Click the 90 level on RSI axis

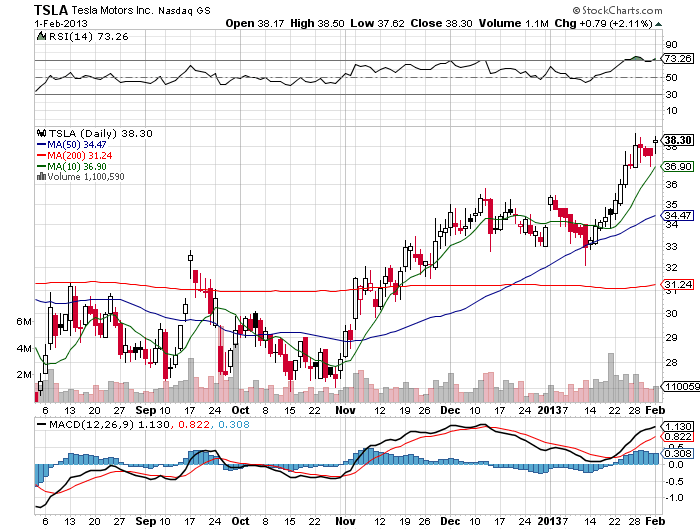point(671,45)
